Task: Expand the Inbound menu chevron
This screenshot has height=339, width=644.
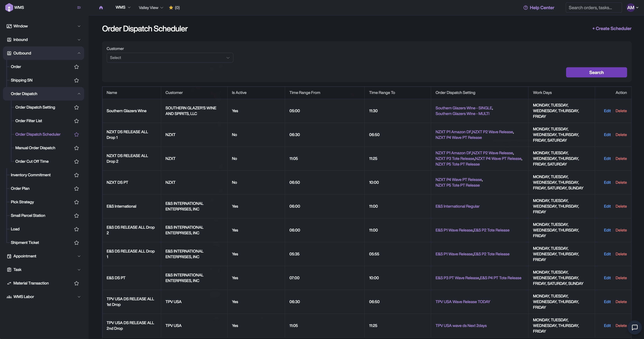Action: 79,39
